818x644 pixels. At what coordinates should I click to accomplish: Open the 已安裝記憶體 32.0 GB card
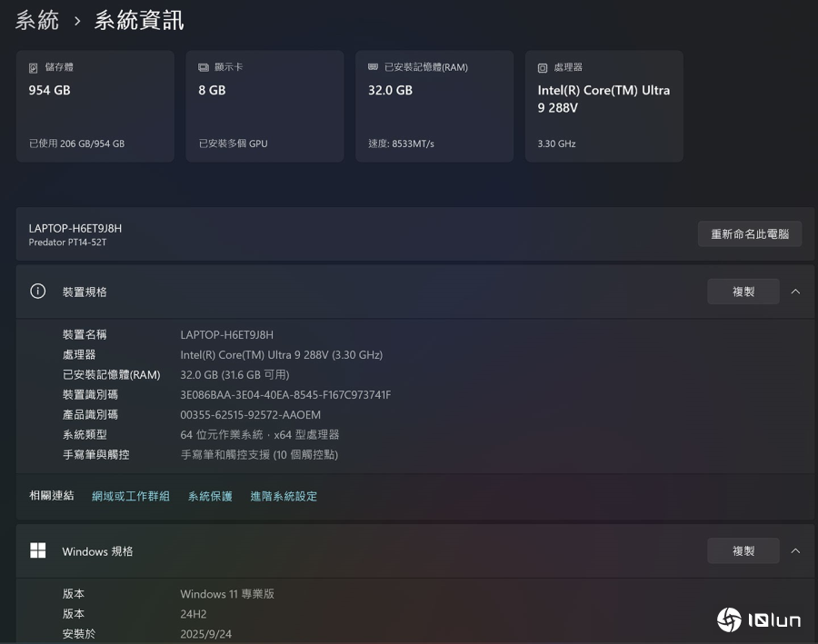point(434,106)
